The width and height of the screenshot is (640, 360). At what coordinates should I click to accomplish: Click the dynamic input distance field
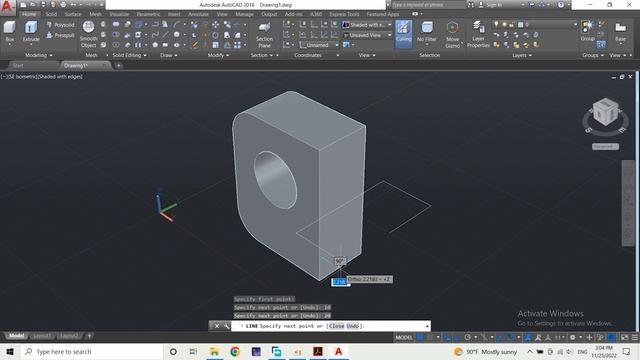pyautogui.click(x=340, y=282)
